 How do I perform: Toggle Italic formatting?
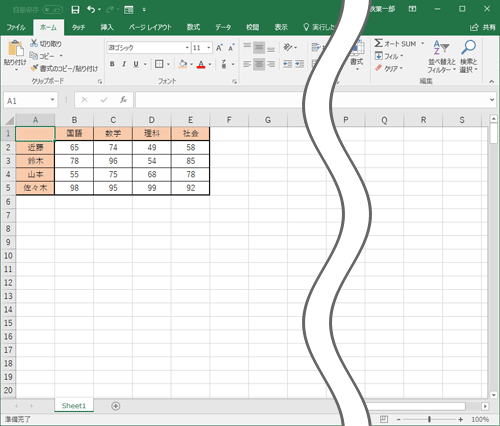124,64
